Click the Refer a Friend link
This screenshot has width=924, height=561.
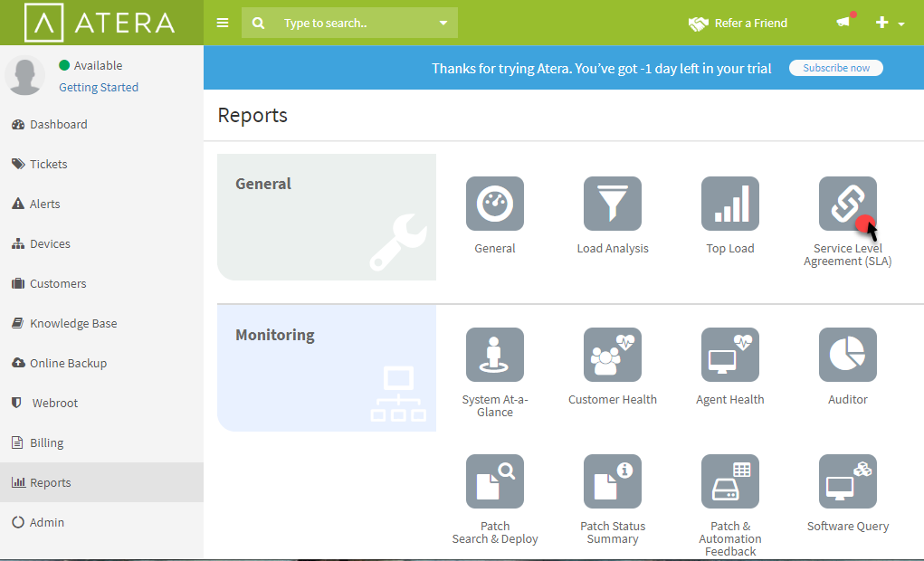pyautogui.click(x=751, y=23)
